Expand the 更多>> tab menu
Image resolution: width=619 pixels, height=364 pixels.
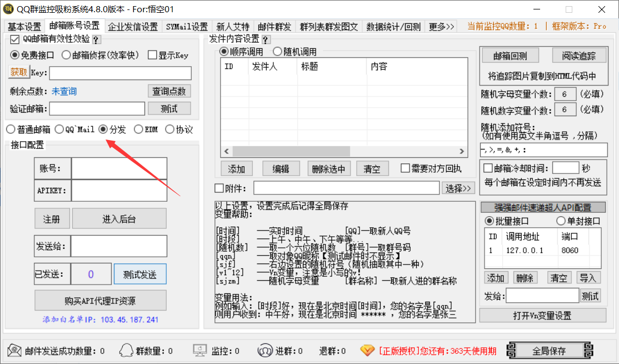pos(441,27)
